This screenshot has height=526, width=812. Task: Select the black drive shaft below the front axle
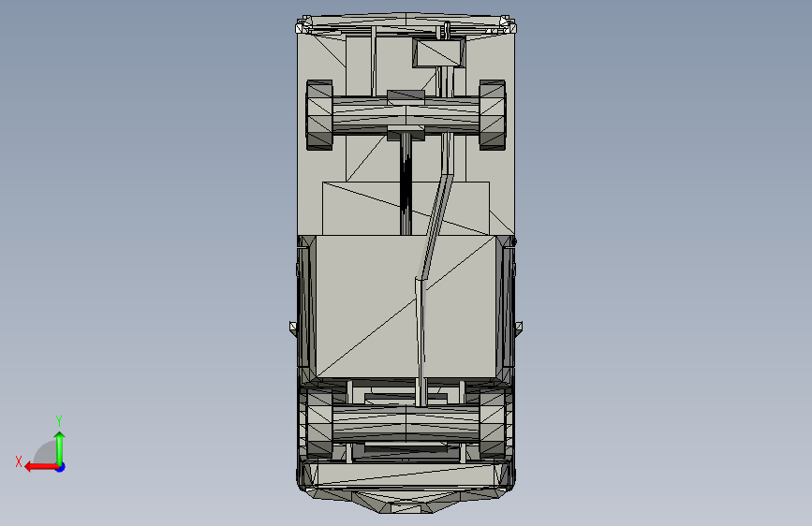coord(406,183)
